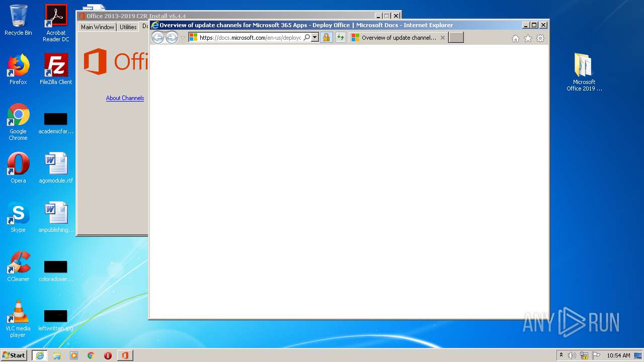Image resolution: width=644 pixels, height=362 pixels.
Task: Open volume control in tray
Action: [572, 355]
